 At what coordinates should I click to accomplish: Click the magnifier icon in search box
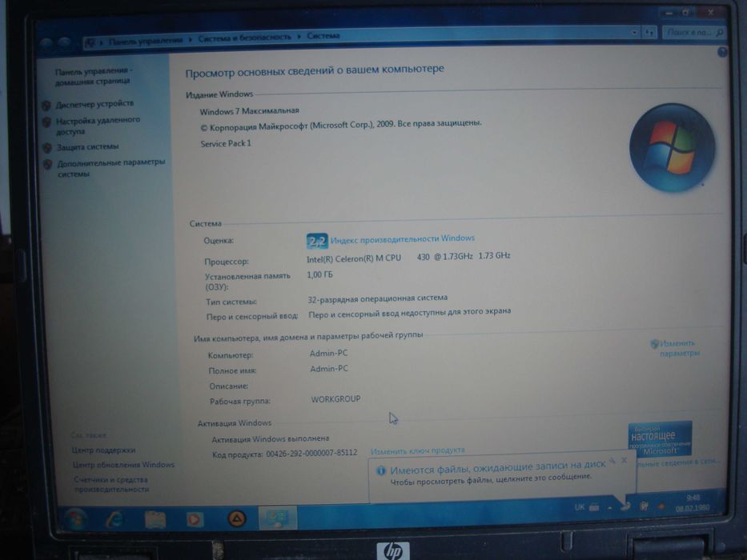click(x=719, y=32)
